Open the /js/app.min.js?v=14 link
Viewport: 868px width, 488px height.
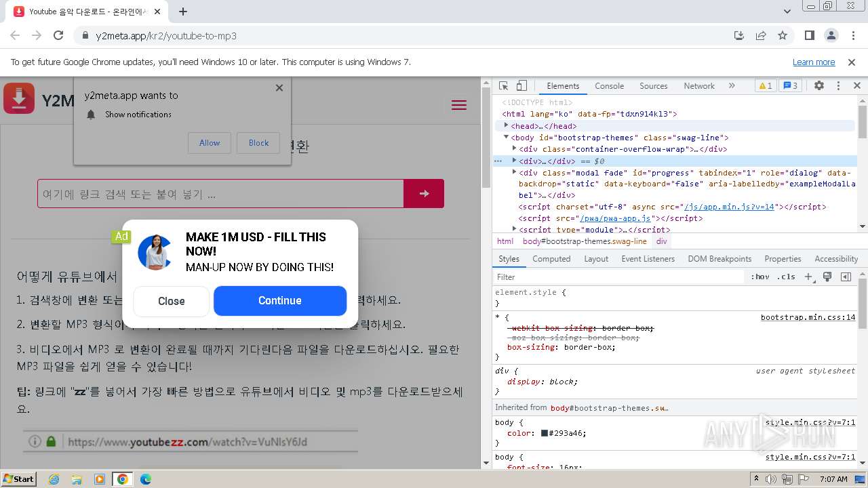[x=728, y=207]
